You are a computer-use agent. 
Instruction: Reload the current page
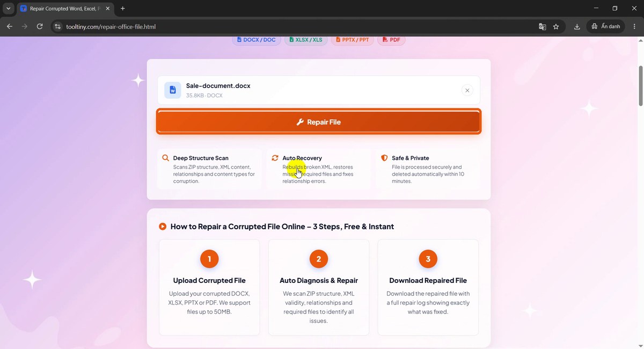pos(40,26)
